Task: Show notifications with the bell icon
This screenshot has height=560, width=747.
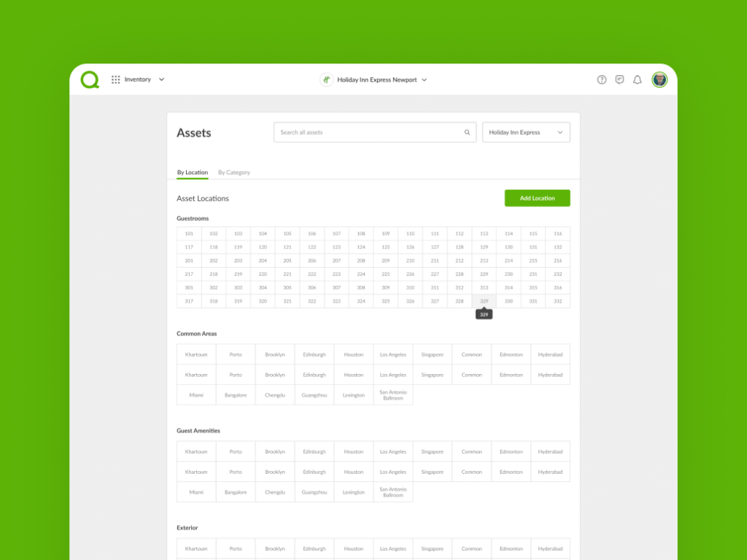Action: pos(637,79)
